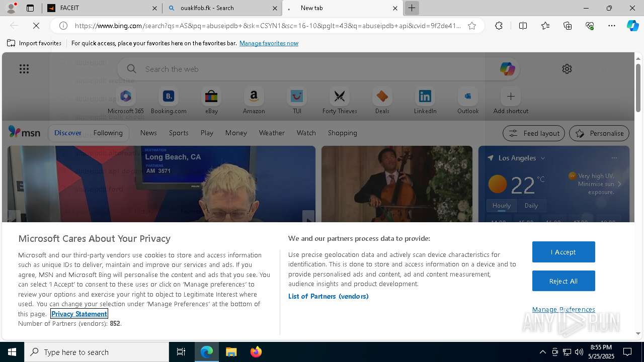644x362 pixels.
Task: Click the Search the web box
Action: point(319,69)
